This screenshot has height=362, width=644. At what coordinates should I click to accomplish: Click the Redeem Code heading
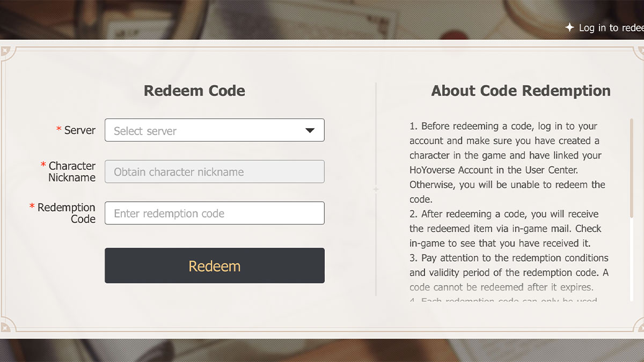click(194, 91)
